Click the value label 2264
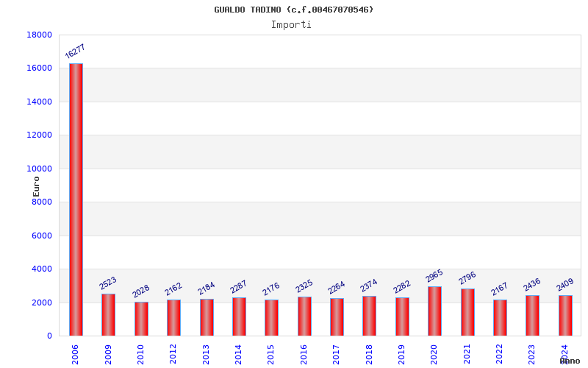The width and height of the screenshot is (588, 368). 337,288
